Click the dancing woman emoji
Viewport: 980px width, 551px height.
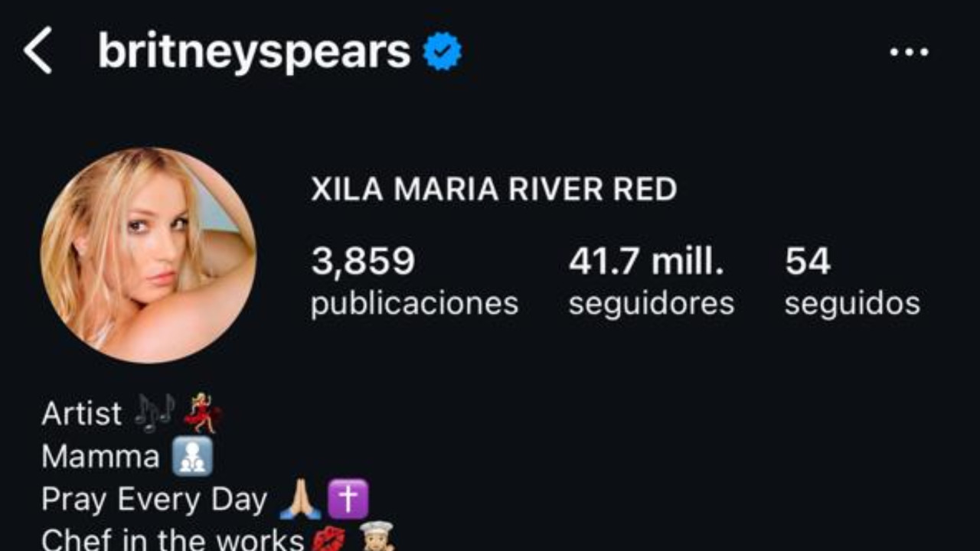[203, 413]
